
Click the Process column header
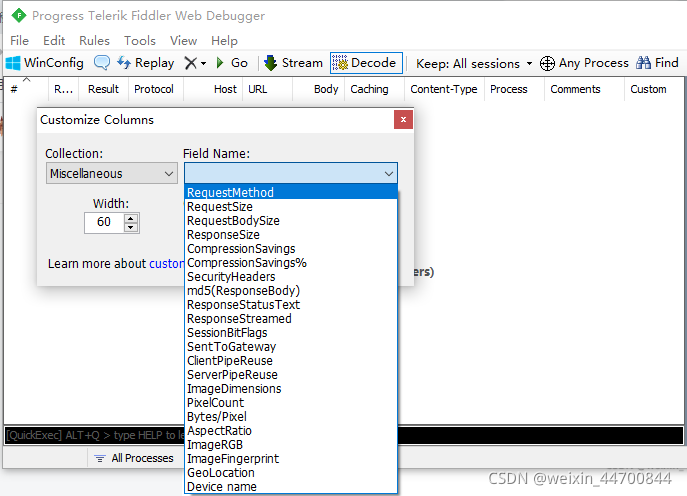click(x=514, y=89)
